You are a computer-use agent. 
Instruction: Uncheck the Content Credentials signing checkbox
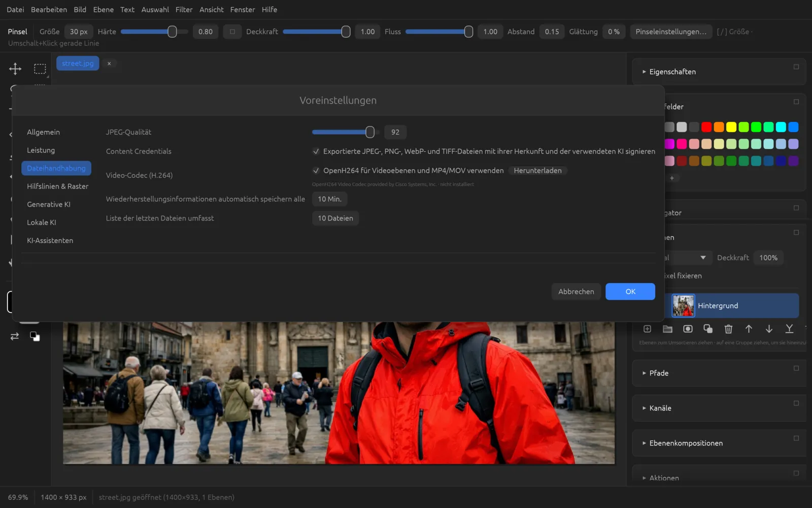click(316, 151)
